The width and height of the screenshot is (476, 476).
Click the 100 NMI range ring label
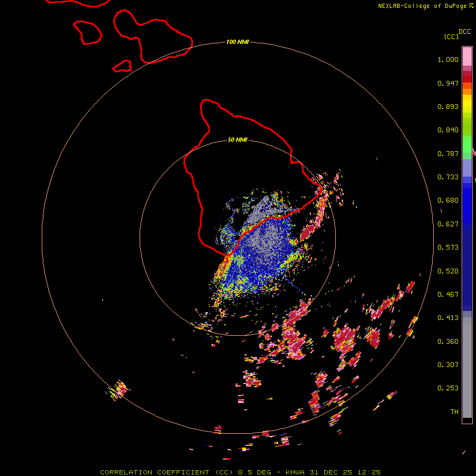tap(237, 42)
